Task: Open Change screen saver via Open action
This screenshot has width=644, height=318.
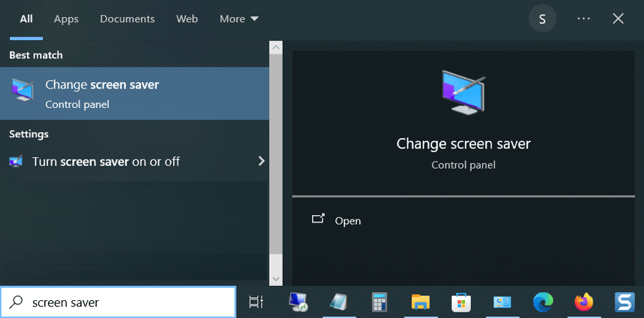Action: (348, 221)
